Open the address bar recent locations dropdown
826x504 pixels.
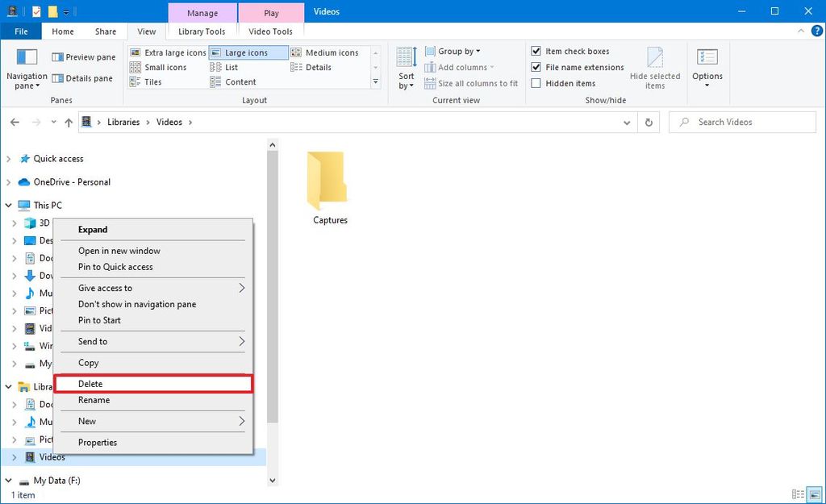pos(627,122)
